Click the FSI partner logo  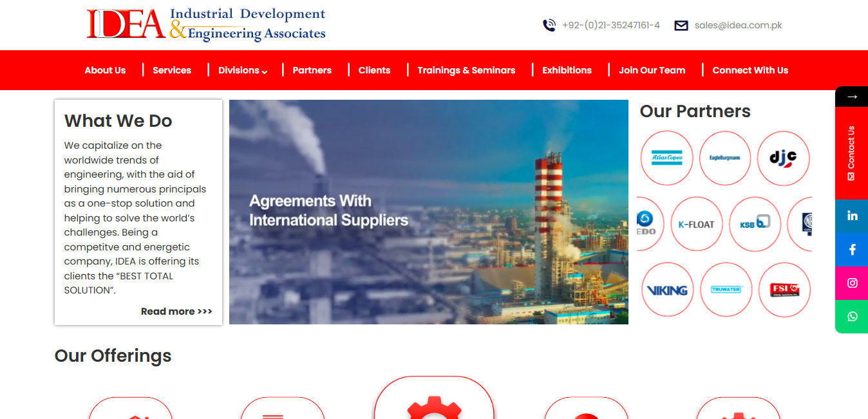pyautogui.click(x=784, y=290)
